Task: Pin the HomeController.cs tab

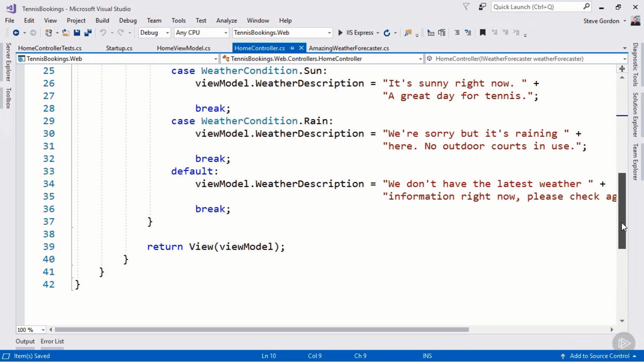Action: click(292, 48)
